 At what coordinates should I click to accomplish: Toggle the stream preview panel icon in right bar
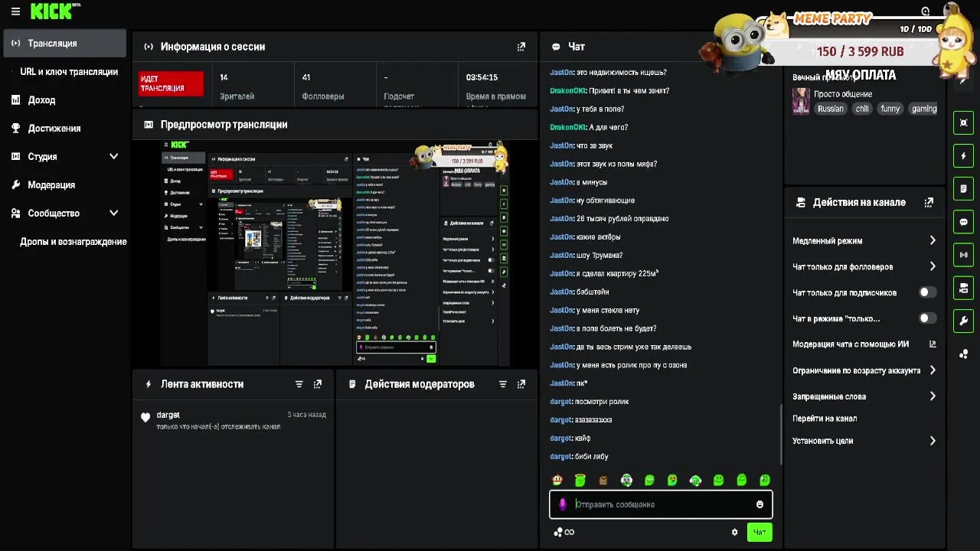[963, 122]
